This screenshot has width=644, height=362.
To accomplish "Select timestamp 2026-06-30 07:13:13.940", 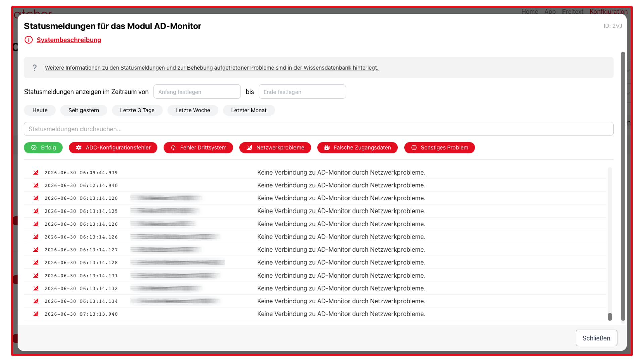I will tap(81, 314).
